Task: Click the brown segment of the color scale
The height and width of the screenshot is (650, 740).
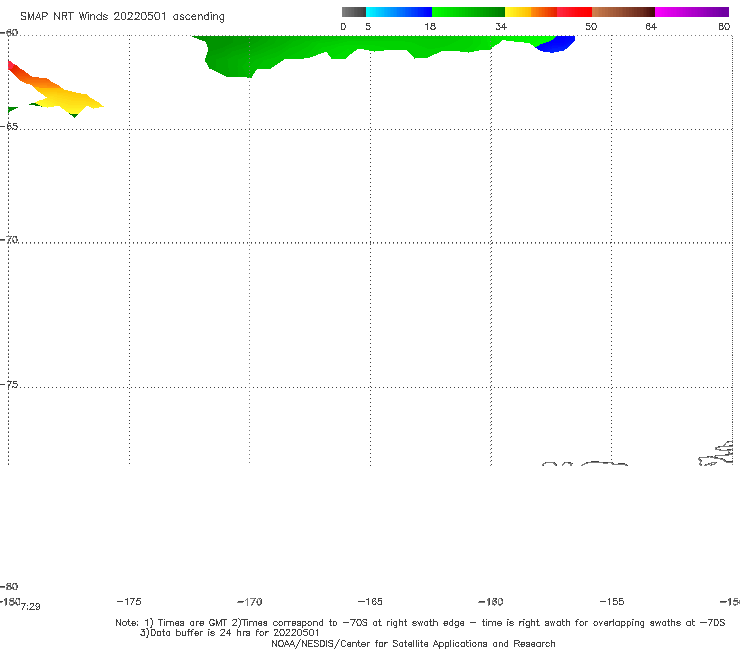Action: point(623,12)
